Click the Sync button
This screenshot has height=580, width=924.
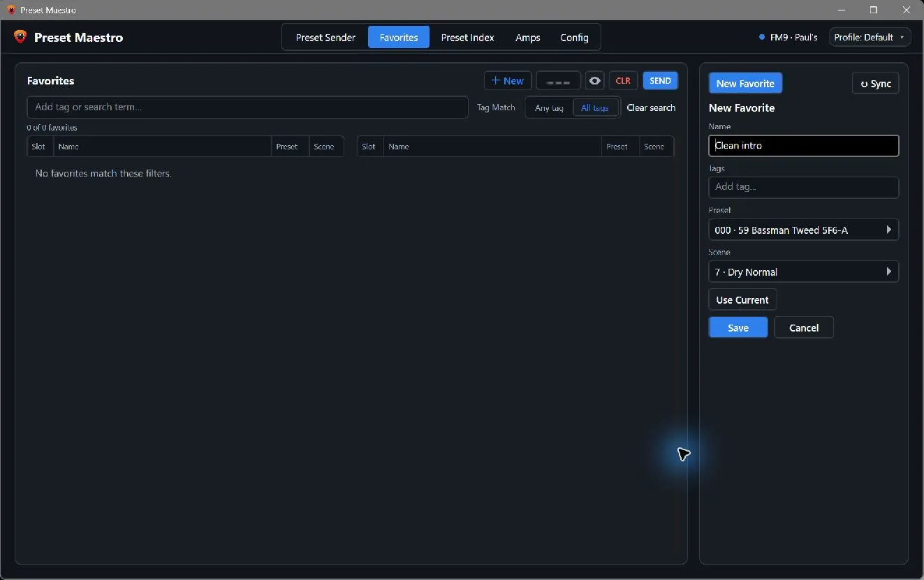click(875, 83)
